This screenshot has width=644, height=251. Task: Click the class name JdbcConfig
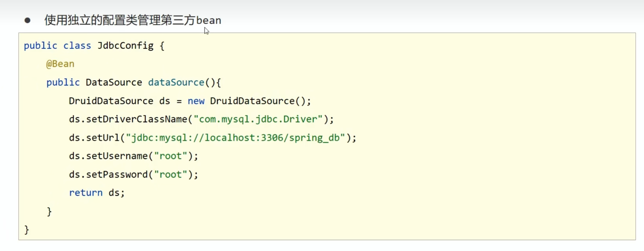point(125,46)
